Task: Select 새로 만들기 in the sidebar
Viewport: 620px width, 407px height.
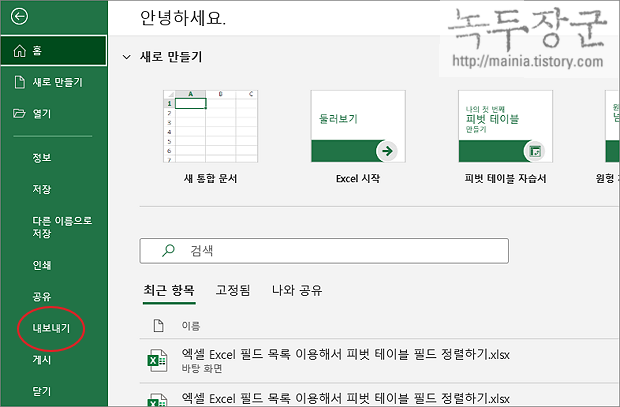Action: [x=54, y=82]
